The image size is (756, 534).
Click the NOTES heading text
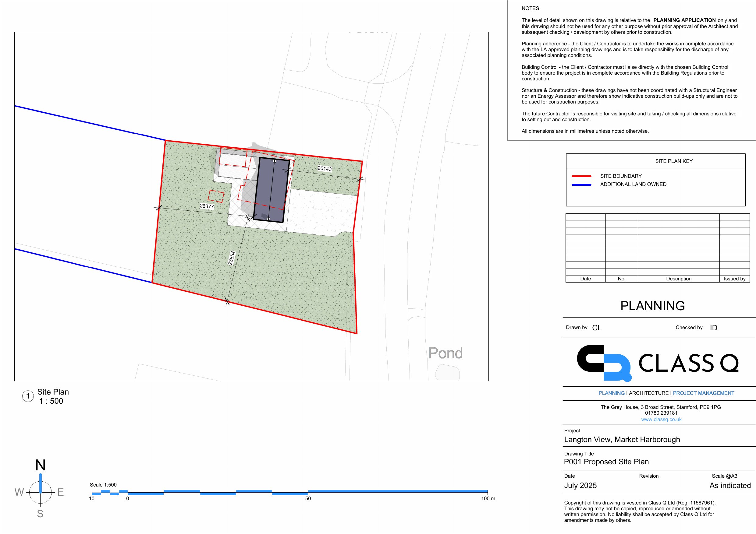531,9
